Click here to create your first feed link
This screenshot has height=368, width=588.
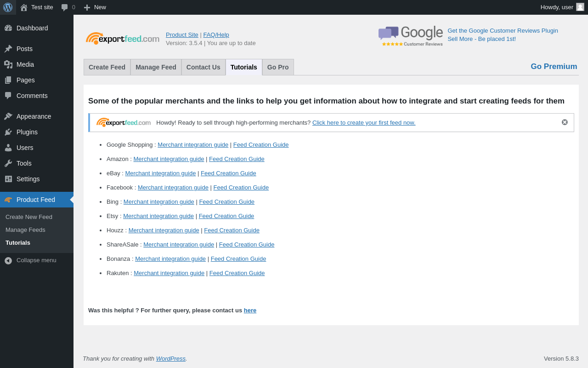click(364, 123)
